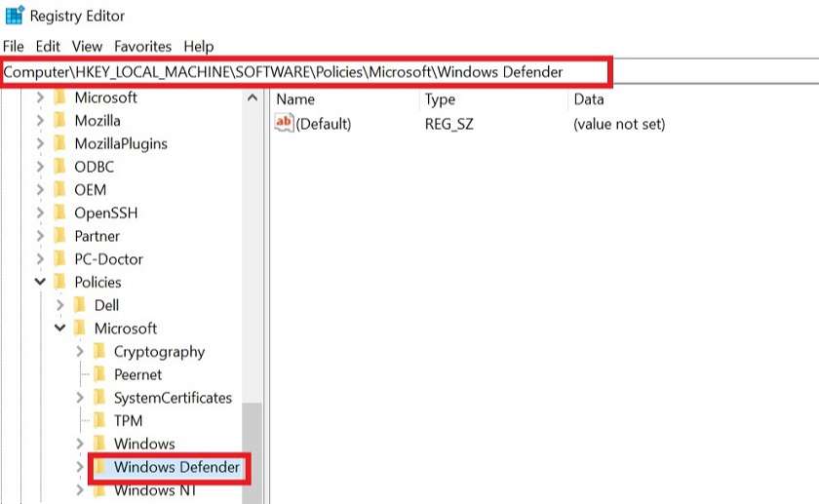Select the OEM folder icon
Screen dimensions: 819x504
pos(60,189)
